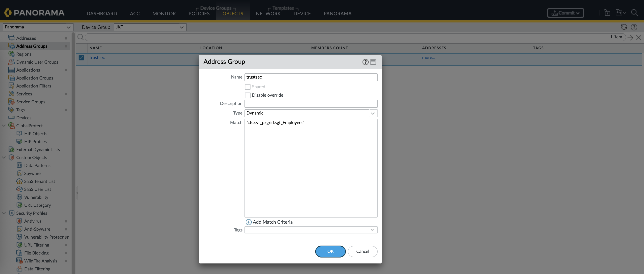Collapse the GlobalProtect tree node
The height and width of the screenshot is (274, 644).
click(x=4, y=125)
